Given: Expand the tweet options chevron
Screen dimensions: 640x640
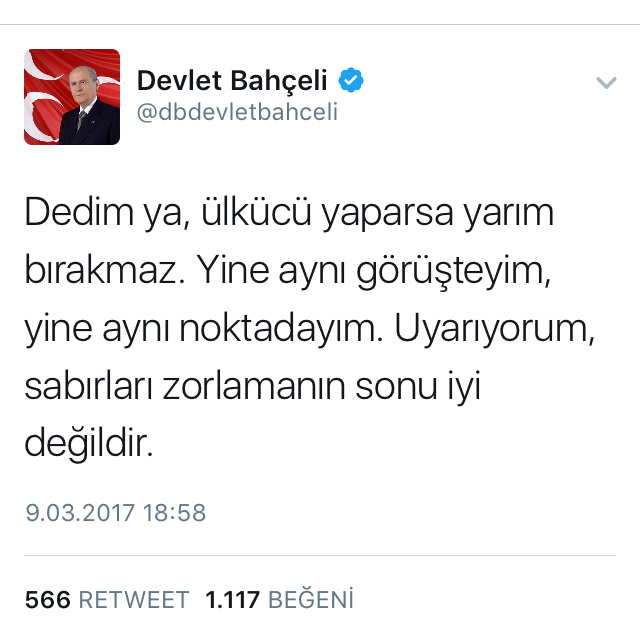Looking at the screenshot, I should coord(606,82).
